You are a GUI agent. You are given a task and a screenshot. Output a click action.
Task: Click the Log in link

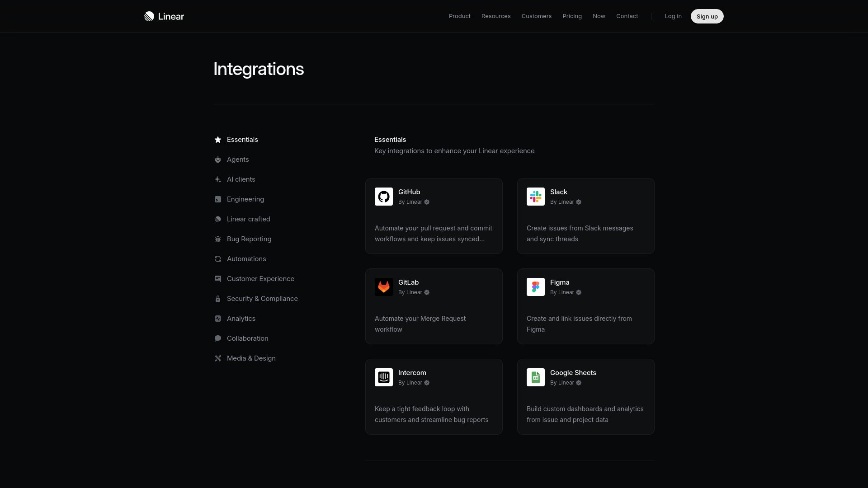click(673, 16)
